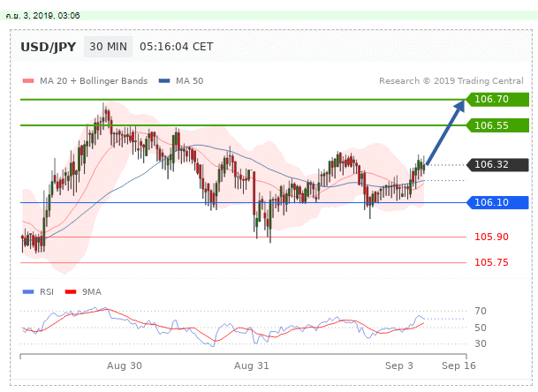The height and width of the screenshot is (392, 538).
Task: Click the MA 50 blue legend swatch
Action: [x=164, y=81]
